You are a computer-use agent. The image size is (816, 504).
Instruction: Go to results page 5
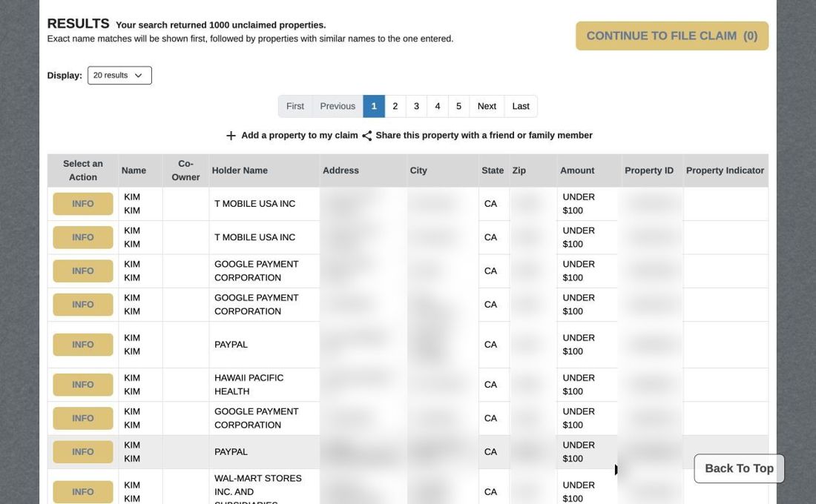coord(458,106)
